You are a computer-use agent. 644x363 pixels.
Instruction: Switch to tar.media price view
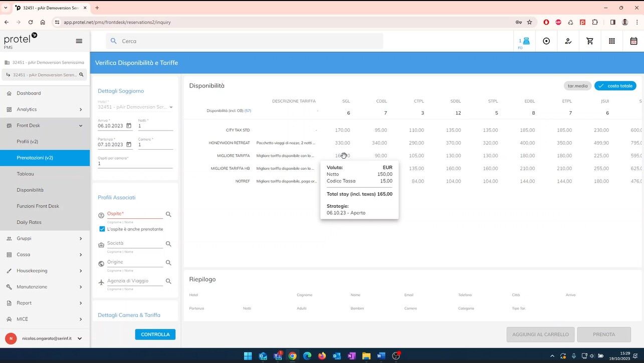577,86
